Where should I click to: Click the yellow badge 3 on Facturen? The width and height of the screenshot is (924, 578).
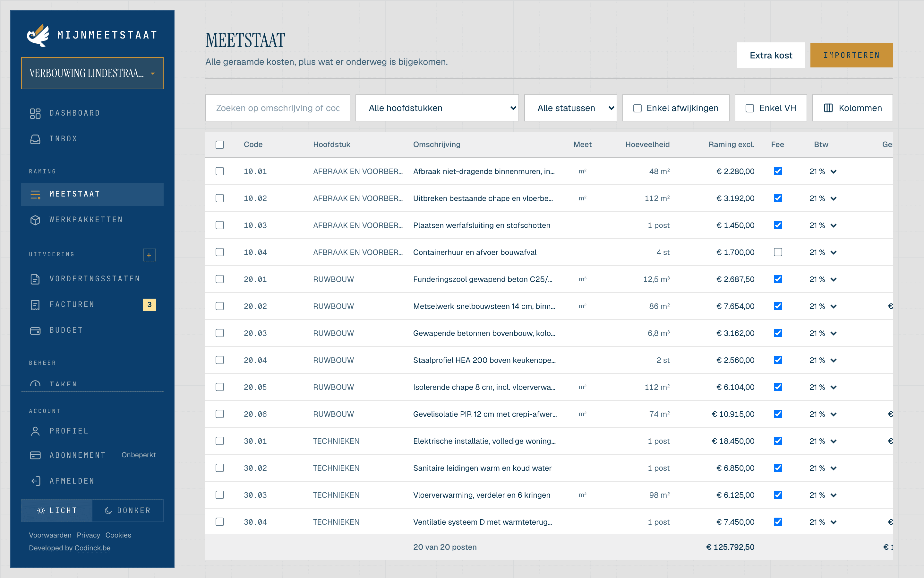click(149, 305)
